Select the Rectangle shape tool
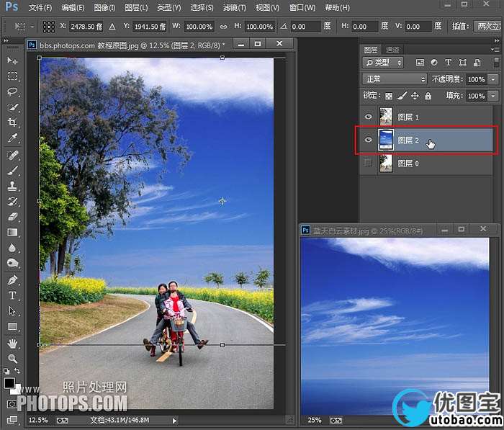 [12, 326]
